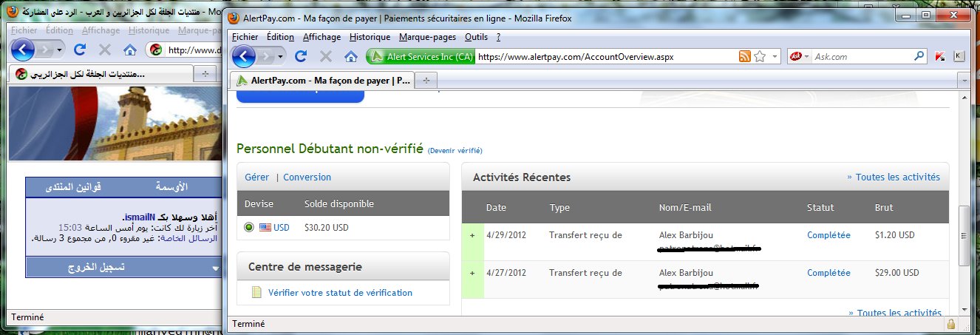
Task: Click Complétée status for $29.00 transfer
Action: [828, 273]
